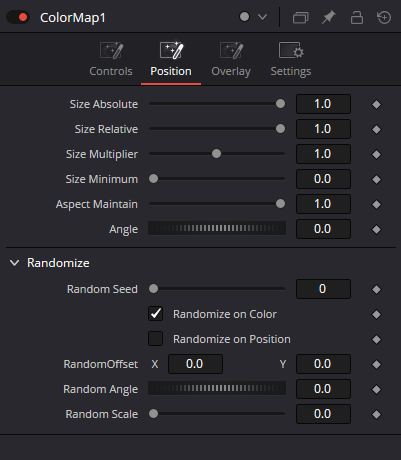Viewport: 401px width, 460px height.
Task: Add keyframe for Random Seed
Action: coord(376,289)
